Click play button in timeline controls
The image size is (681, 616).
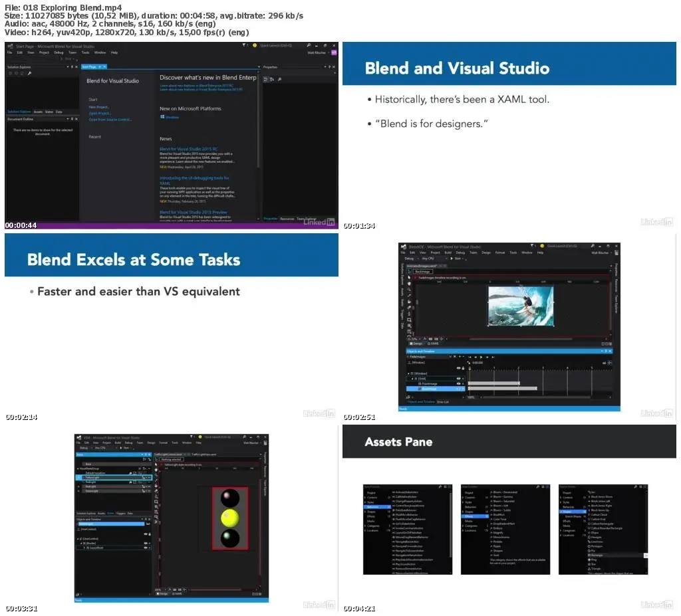481,357
